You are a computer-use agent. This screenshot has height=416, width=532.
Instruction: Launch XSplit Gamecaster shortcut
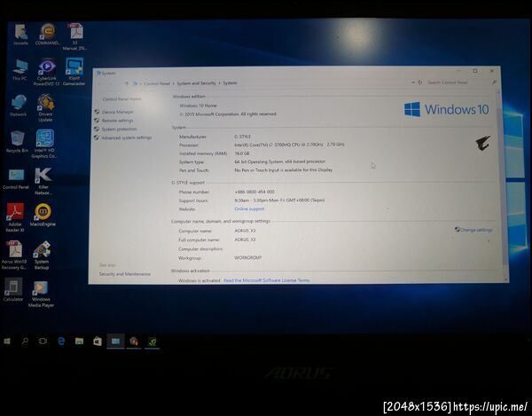[74, 72]
